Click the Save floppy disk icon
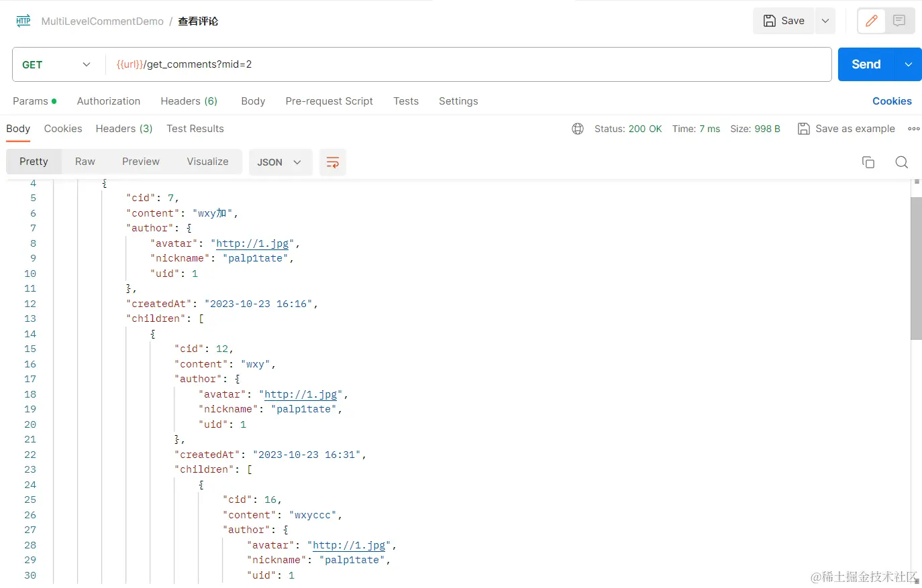Viewport: 922px width, 588px height. 770,21
